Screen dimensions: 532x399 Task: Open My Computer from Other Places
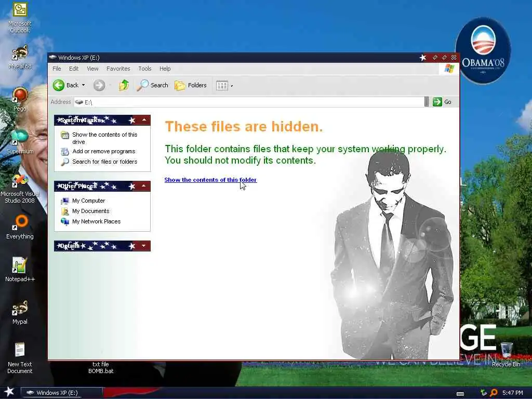click(88, 201)
